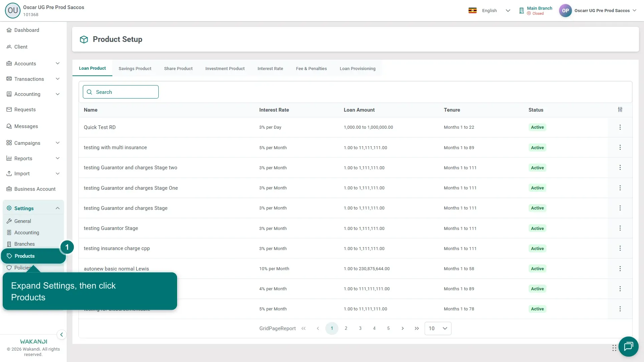Expand the Import menu

click(33, 174)
